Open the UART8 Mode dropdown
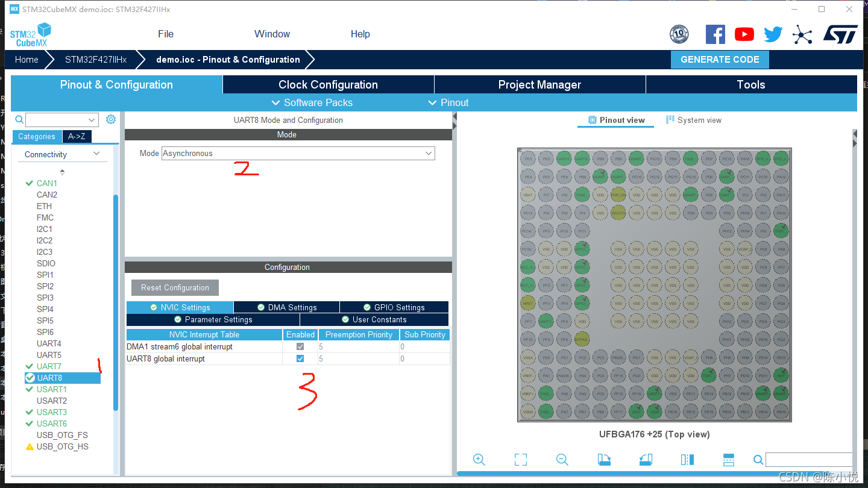This screenshot has height=488, width=868. pos(298,153)
